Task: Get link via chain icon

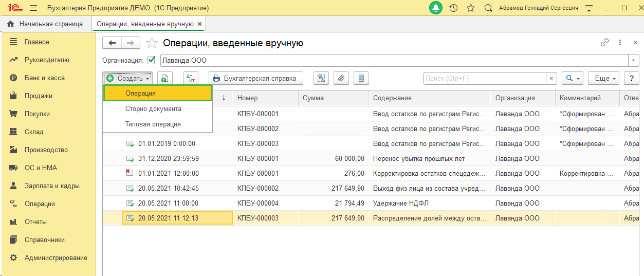Action: pyautogui.click(x=604, y=43)
